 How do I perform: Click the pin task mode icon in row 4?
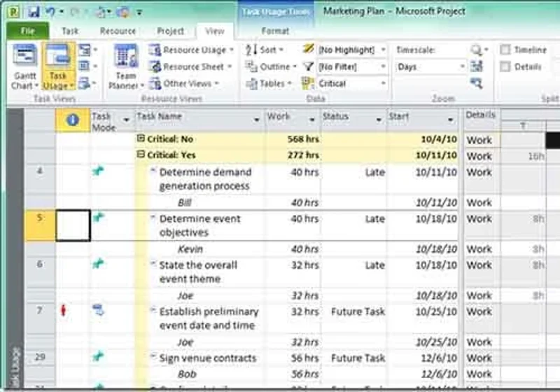tap(98, 171)
